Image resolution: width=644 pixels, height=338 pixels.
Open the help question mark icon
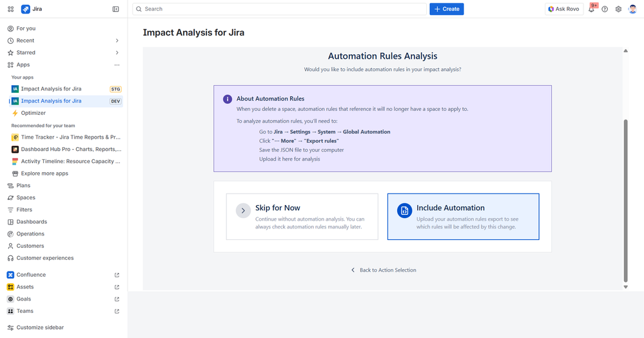[x=605, y=9]
